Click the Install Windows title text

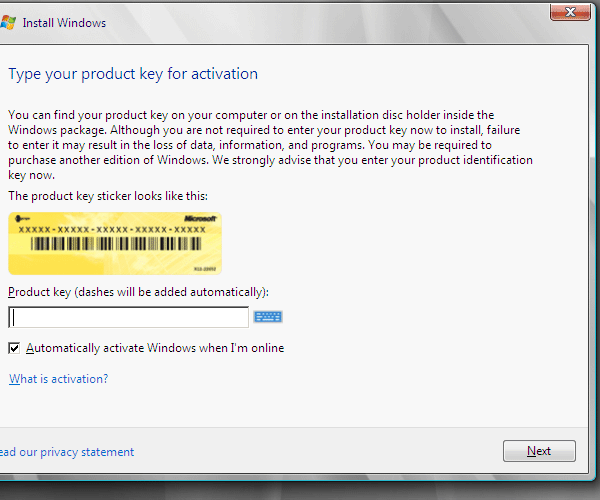tap(64, 23)
